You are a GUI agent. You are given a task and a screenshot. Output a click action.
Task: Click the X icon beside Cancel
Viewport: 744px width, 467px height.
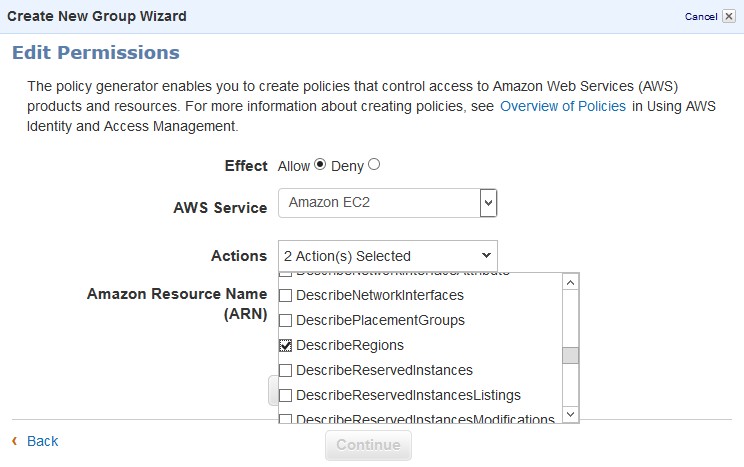(x=731, y=17)
